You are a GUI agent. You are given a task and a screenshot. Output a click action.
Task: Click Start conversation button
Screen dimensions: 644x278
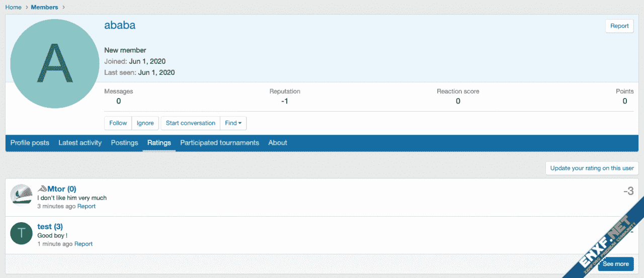pyautogui.click(x=191, y=123)
